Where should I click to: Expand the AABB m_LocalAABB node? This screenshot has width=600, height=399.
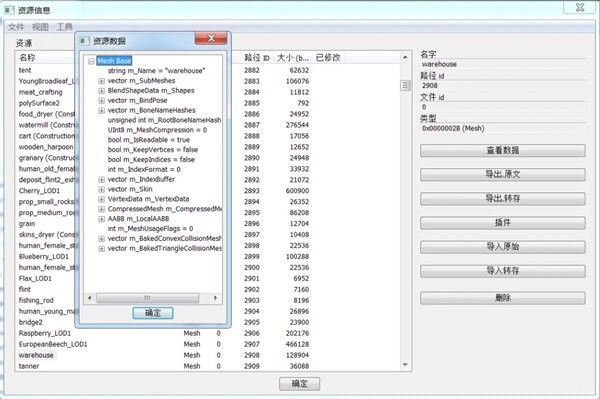tap(101, 219)
